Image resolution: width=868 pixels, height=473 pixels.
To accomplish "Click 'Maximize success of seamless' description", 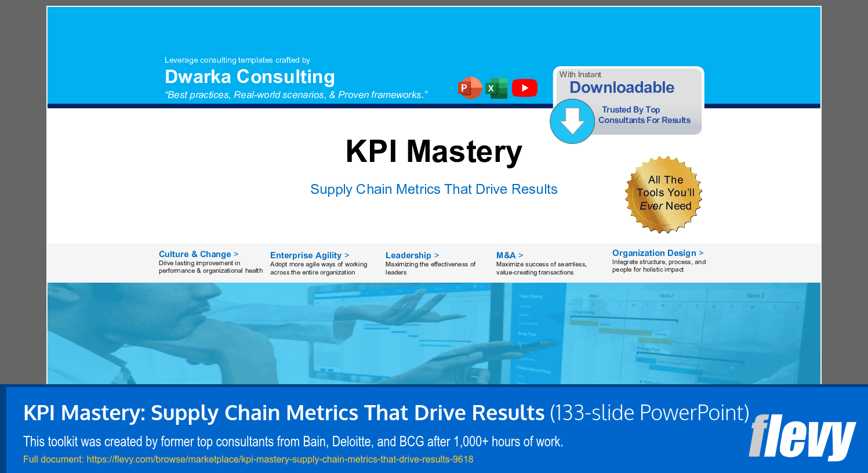I will (x=541, y=268).
